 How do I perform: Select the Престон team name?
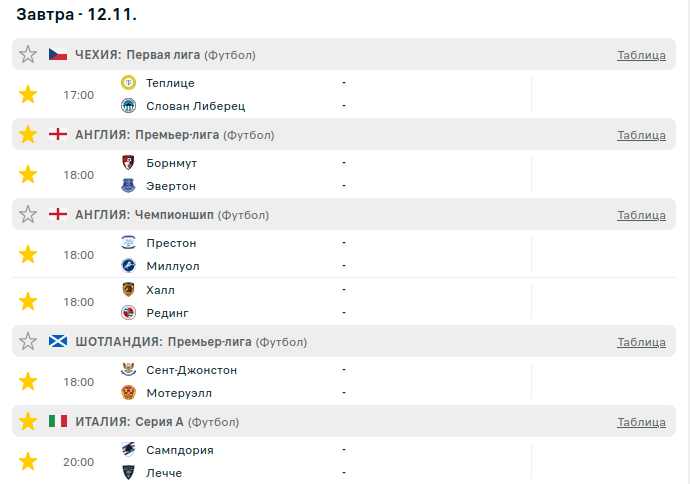click(x=171, y=243)
